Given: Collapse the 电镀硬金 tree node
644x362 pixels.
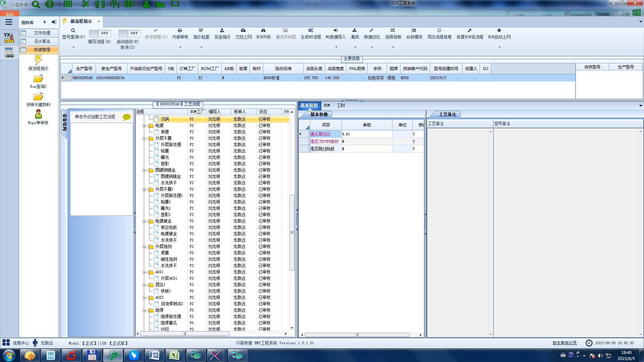Looking at the screenshot, I should [144, 221].
